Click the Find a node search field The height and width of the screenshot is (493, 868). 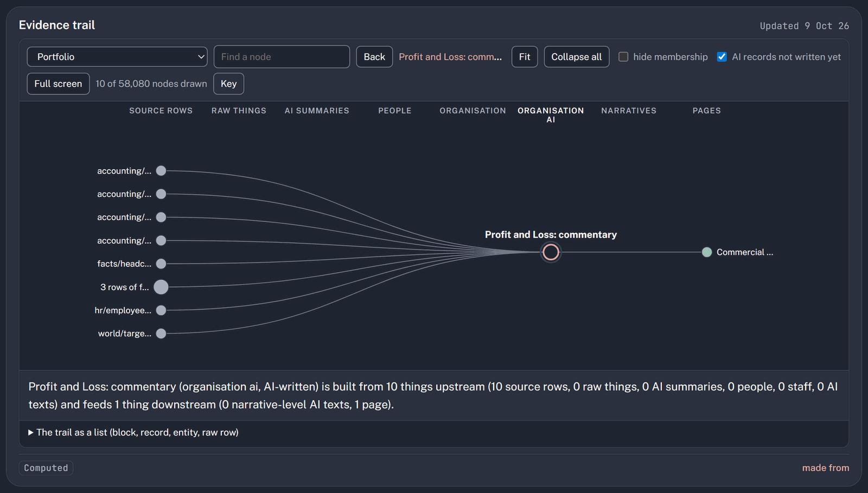tap(282, 57)
